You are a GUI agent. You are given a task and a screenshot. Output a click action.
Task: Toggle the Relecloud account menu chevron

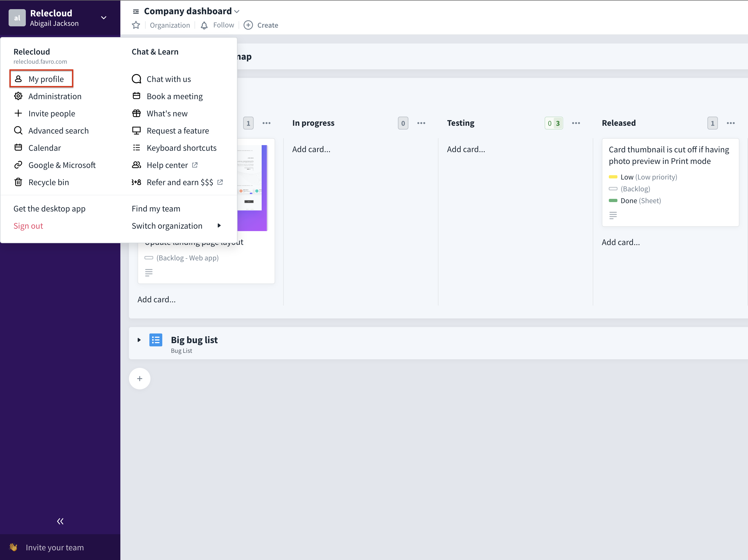pyautogui.click(x=103, y=17)
